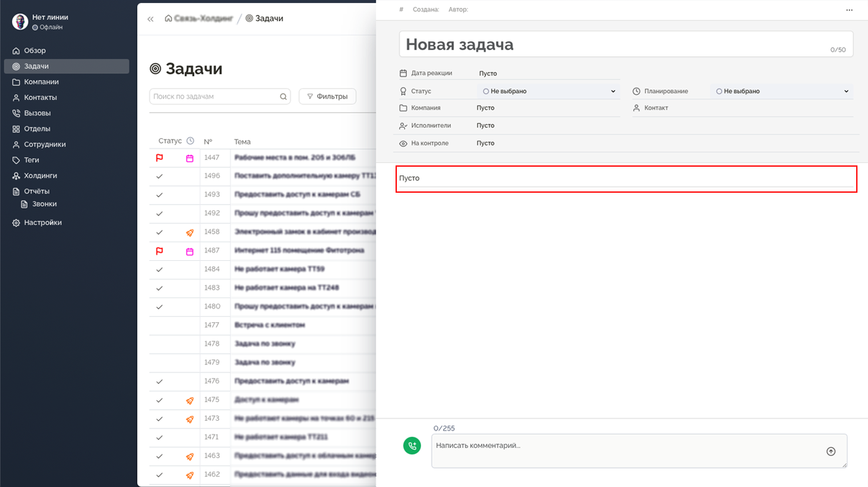Click the red flag icon on task 1447

click(159, 157)
